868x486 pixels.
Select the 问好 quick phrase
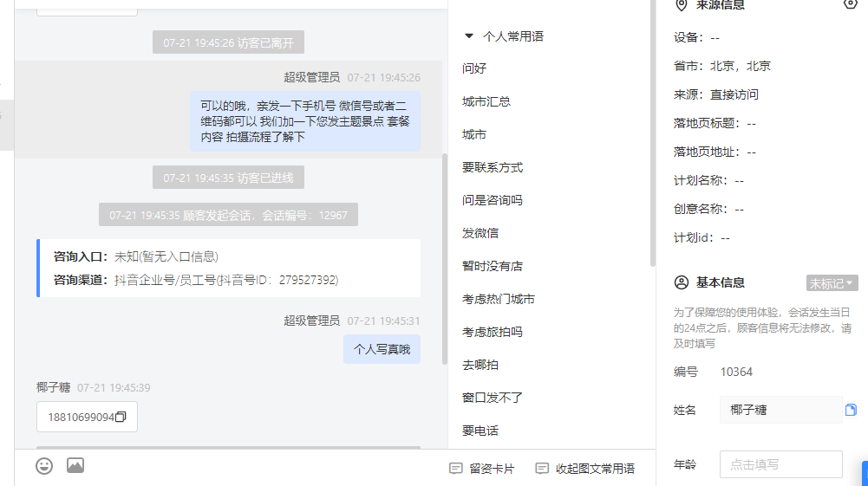[474, 68]
